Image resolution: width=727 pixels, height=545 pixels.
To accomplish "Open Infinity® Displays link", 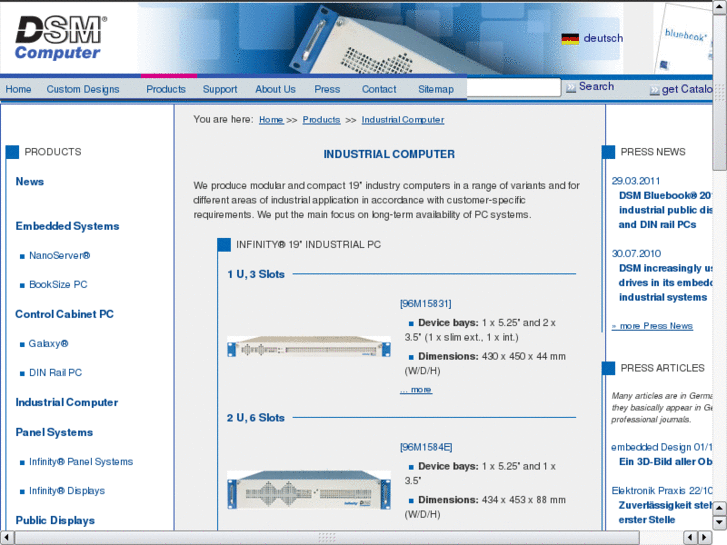I will (x=67, y=491).
